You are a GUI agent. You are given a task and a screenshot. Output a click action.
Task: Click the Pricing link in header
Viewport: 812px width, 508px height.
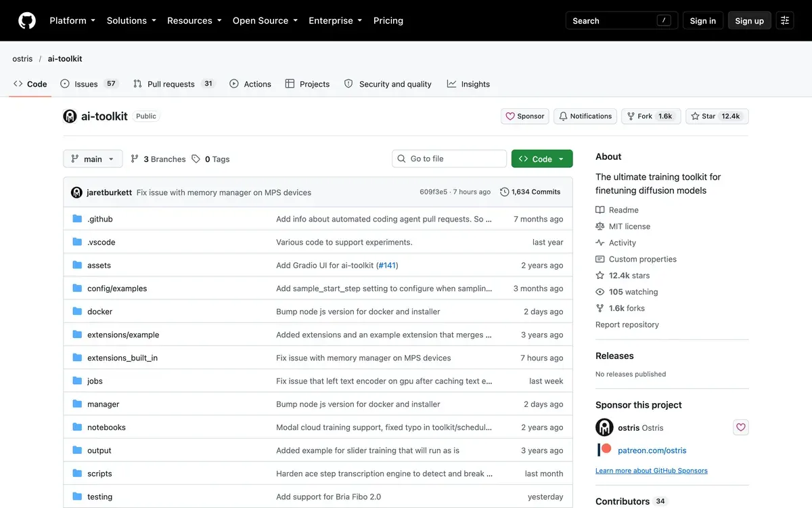388,20
